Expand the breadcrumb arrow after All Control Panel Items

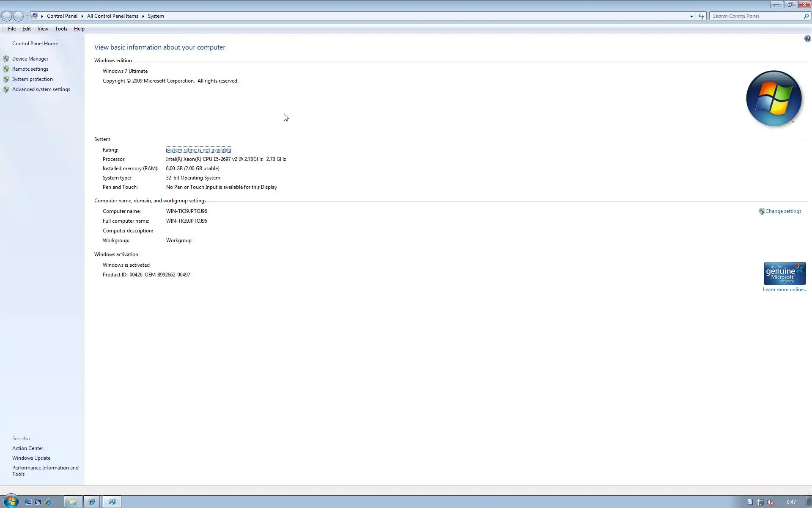tap(143, 16)
